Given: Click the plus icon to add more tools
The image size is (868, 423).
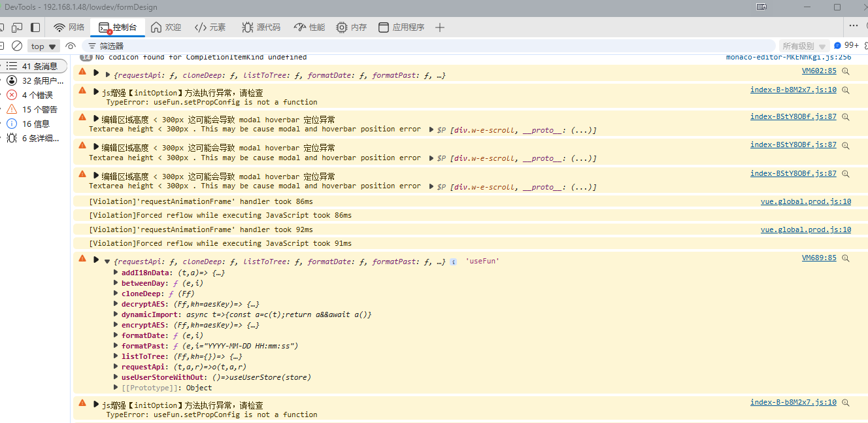Looking at the screenshot, I should tap(440, 27).
